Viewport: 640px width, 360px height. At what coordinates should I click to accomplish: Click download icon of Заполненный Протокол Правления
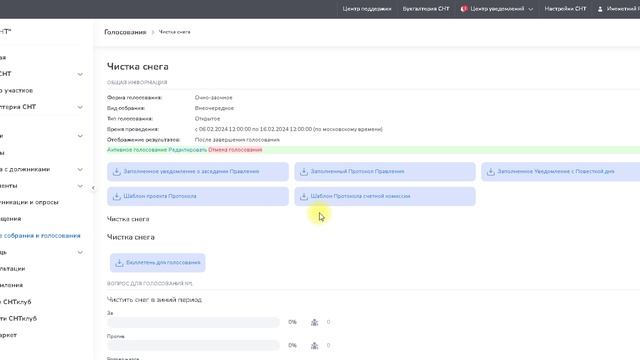(x=304, y=172)
